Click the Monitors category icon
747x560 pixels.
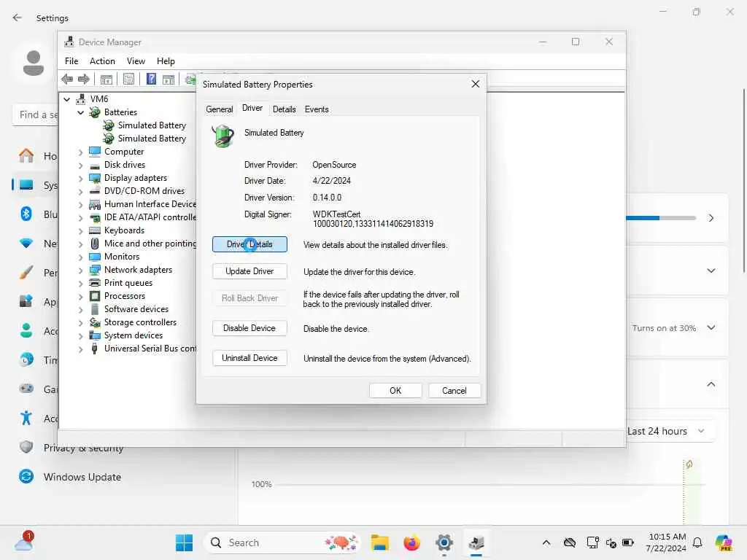pos(95,257)
